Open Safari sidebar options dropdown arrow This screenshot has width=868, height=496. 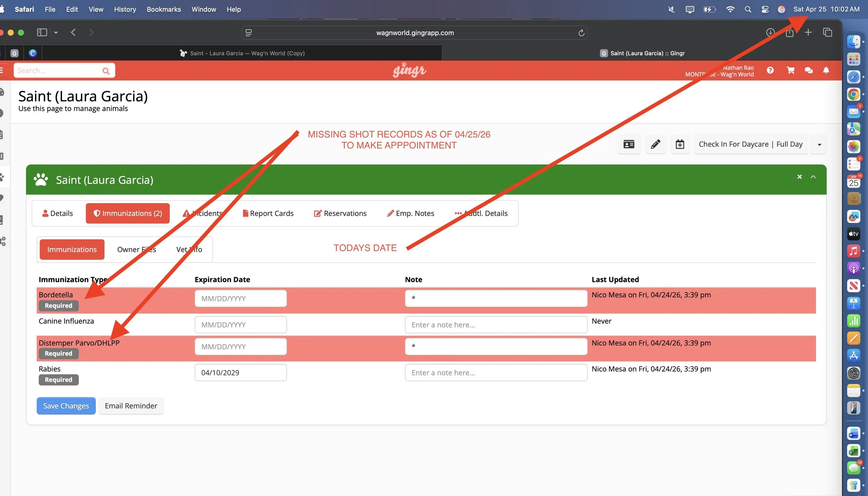coord(56,33)
